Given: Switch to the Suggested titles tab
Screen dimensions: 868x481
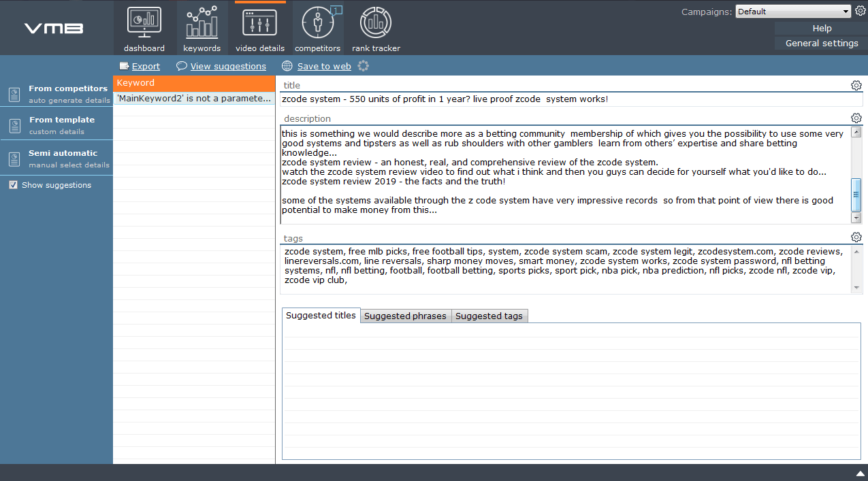Looking at the screenshot, I should [x=321, y=316].
